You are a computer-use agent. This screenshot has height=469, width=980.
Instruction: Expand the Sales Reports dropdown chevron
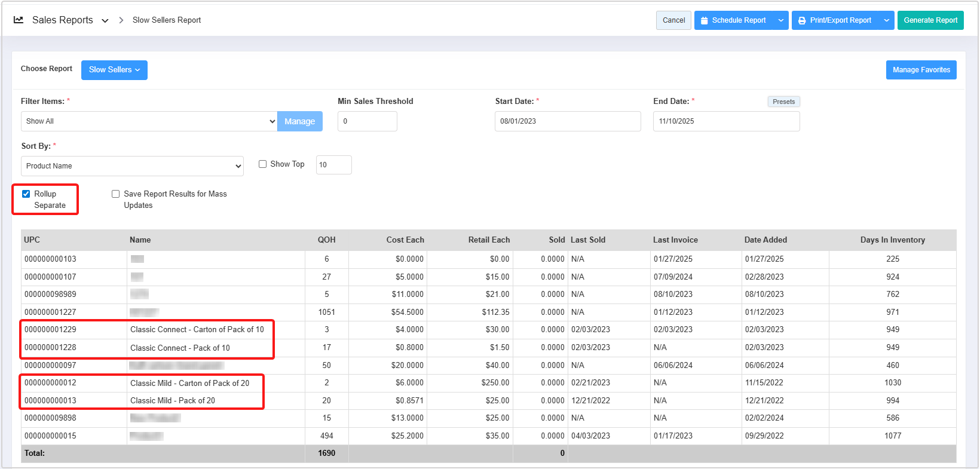(x=105, y=21)
